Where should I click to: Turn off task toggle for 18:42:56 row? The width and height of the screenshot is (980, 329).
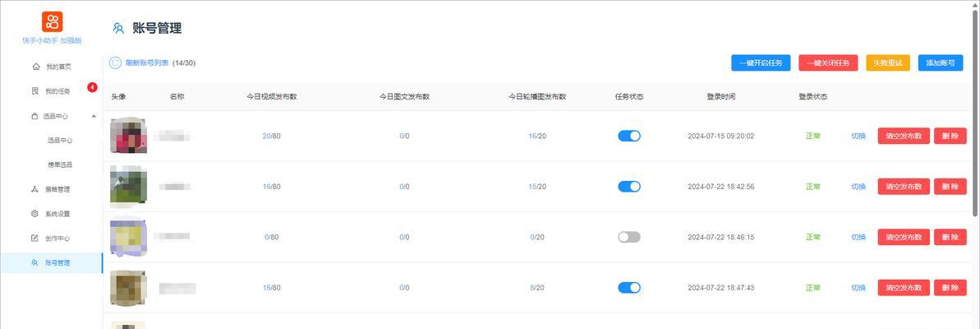(x=629, y=187)
